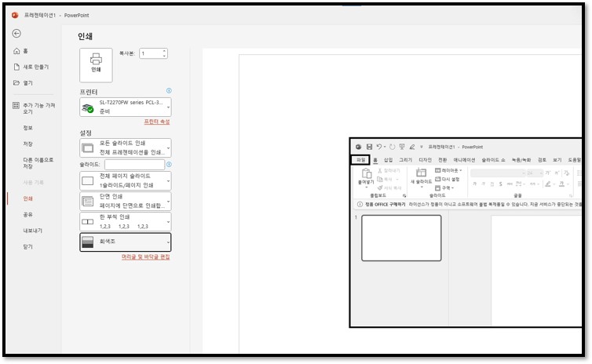Click the text highlight color icon in inset ribbon
The height and width of the screenshot is (364, 592).
pos(548,184)
